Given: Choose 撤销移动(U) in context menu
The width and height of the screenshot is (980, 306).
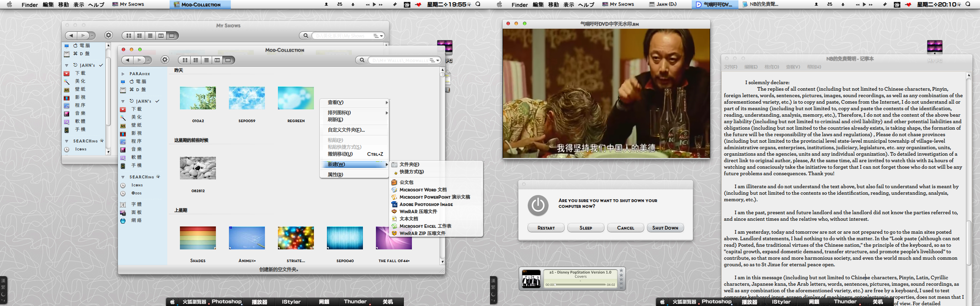Looking at the screenshot, I should [354, 154].
